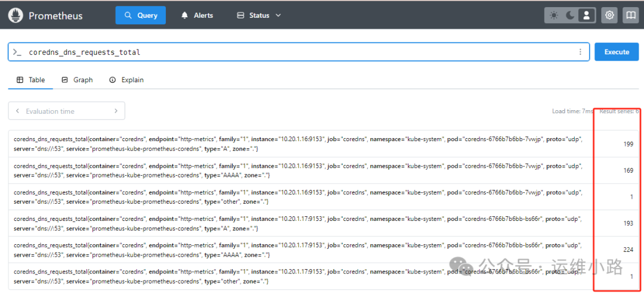The image size is (644, 293).
Task: Click bs66r series row of type A
Action: [x=324, y=223]
